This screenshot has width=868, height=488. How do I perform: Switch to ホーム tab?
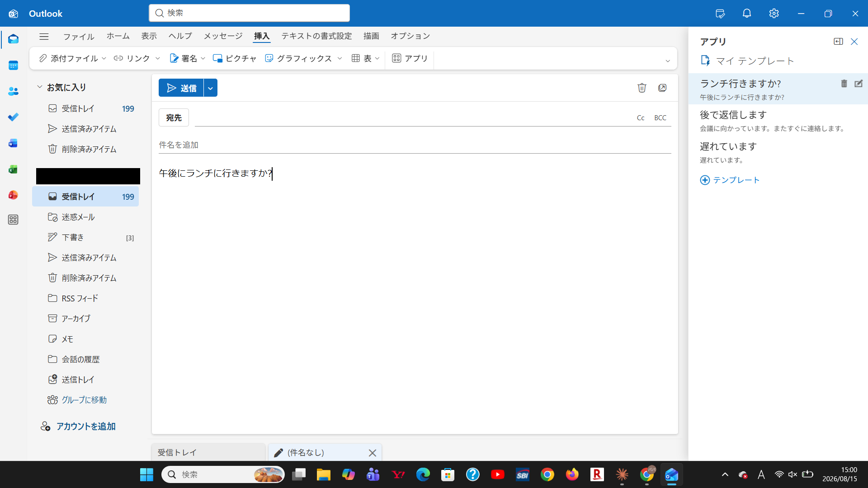click(118, 36)
